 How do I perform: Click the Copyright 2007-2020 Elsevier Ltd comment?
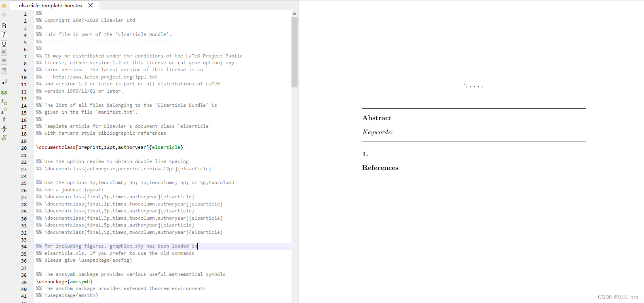click(85, 20)
